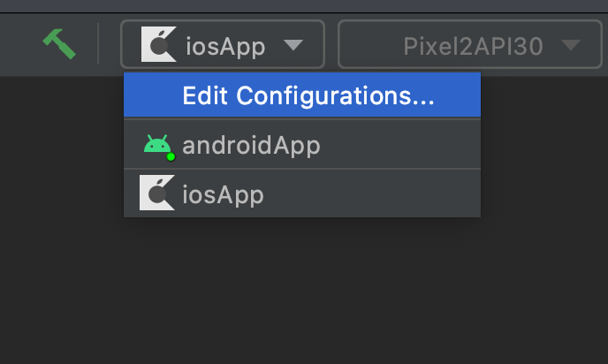Click the Android robot icon beside androidApp

(x=157, y=145)
